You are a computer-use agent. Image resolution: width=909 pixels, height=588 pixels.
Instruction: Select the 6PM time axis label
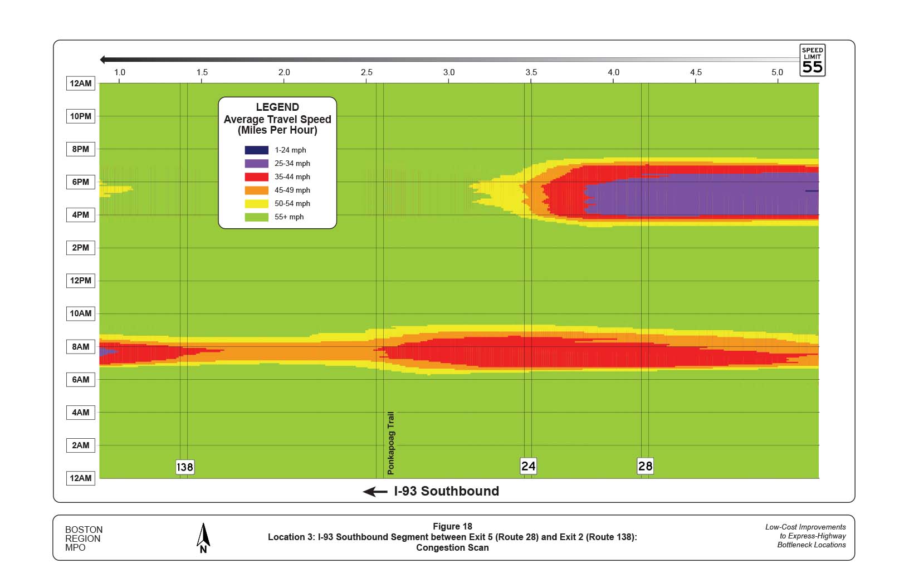coord(80,182)
